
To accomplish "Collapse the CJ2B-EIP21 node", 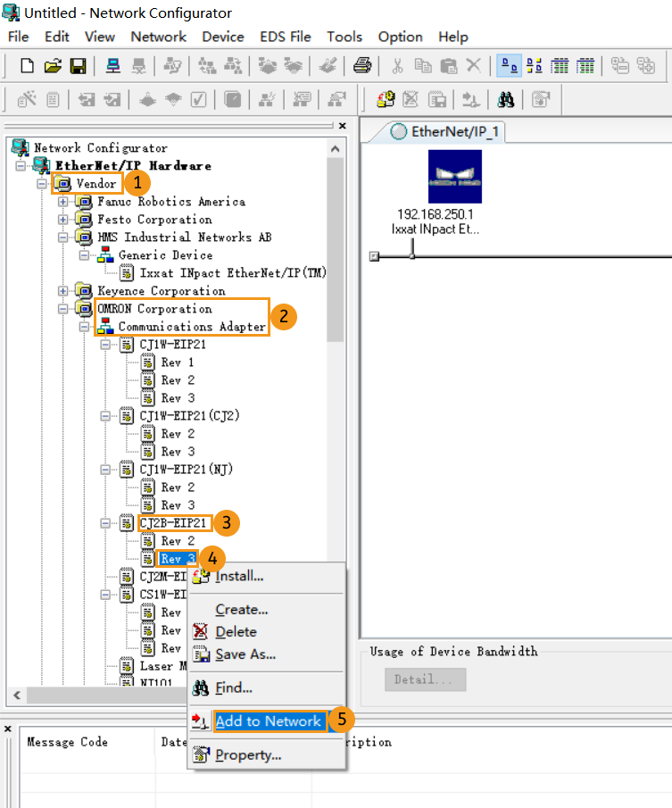I will tap(105, 523).
